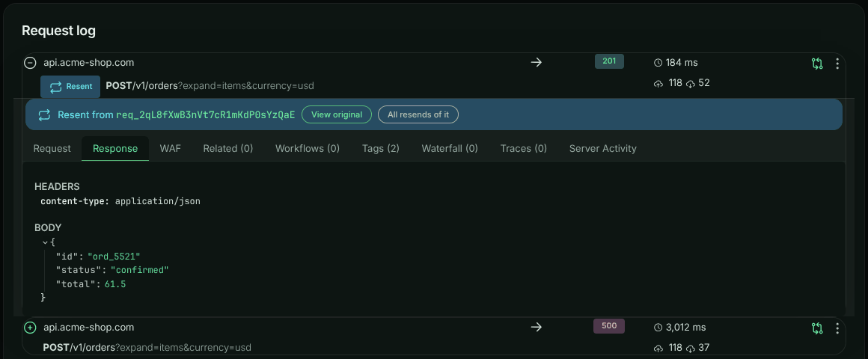The image size is (868, 359).
Task: Collapse the expanded 201 request row
Action: 31,63
